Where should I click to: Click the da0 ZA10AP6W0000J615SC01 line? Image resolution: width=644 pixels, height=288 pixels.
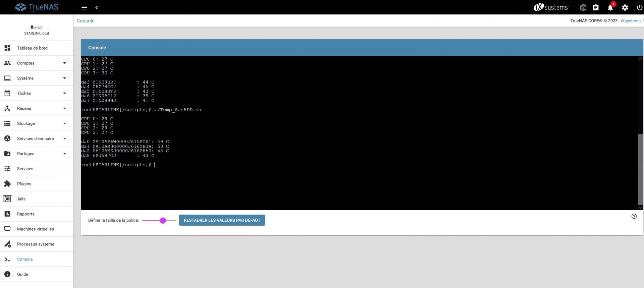pos(125,142)
